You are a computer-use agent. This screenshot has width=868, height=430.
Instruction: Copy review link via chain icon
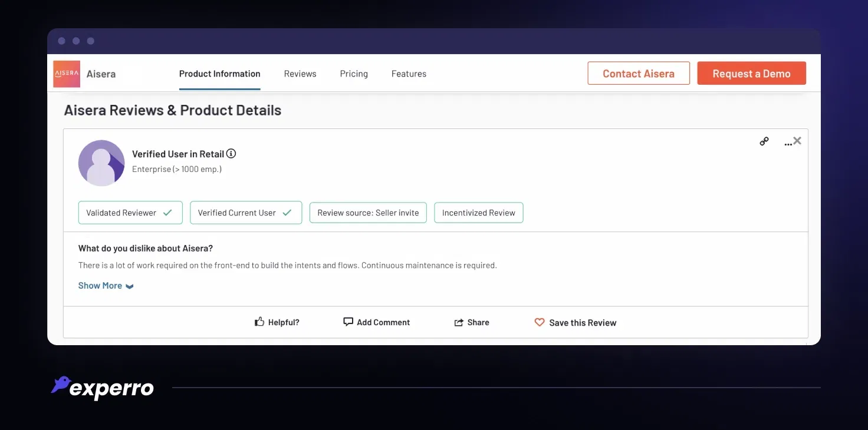(x=764, y=141)
